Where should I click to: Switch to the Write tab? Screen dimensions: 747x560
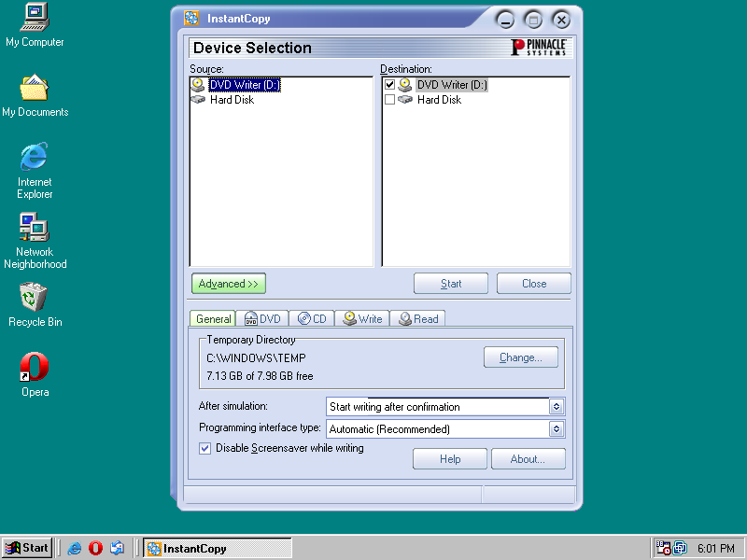pyautogui.click(x=362, y=318)
